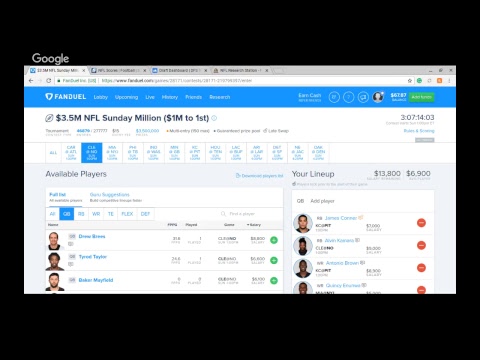Open the Upcoming menu item
This screenshot has width=480, height=360.
tap(126, 97)
